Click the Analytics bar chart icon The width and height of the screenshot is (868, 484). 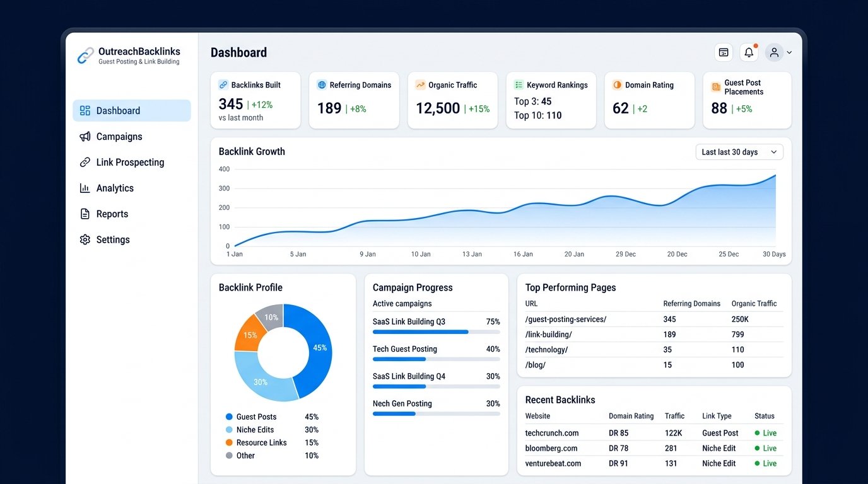tap(85, 188)
